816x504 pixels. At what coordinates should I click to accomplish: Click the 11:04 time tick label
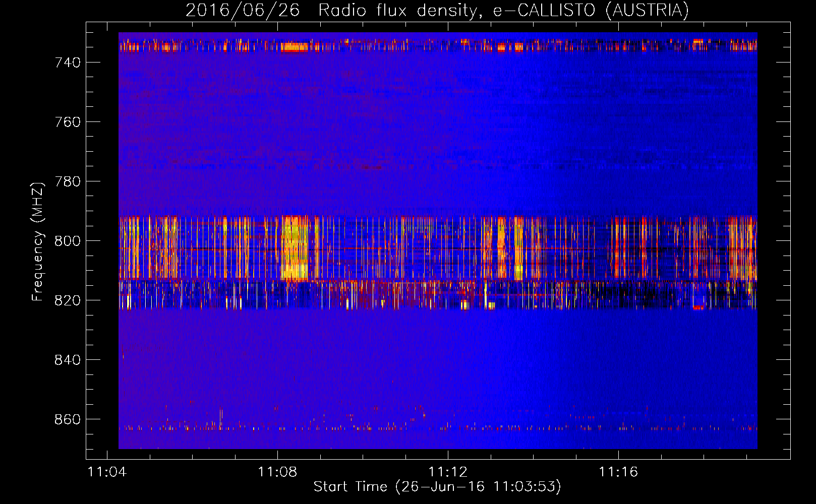(x=107, y=472)
